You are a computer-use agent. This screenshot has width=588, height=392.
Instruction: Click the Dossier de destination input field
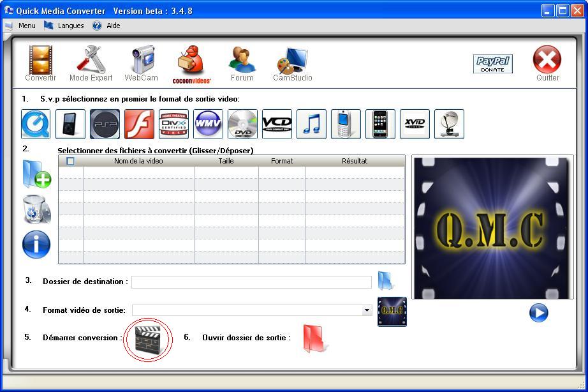click(x=251, y=282)
